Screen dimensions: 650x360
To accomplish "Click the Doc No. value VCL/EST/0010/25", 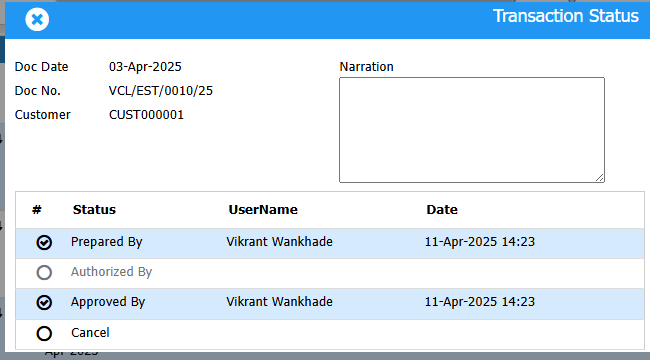I will pos(161,91).
